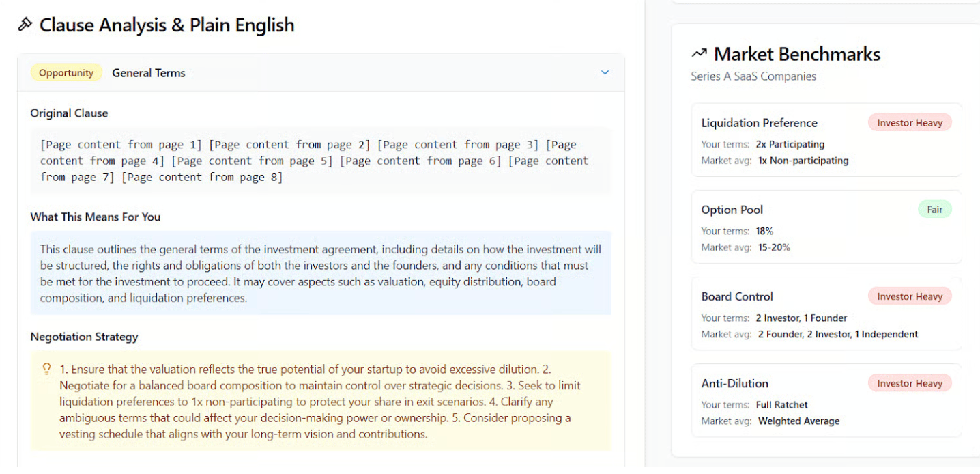Click the Investor Heavy badge for Anti-Dilution
This screenshot has height=474, width=980.
910,383
